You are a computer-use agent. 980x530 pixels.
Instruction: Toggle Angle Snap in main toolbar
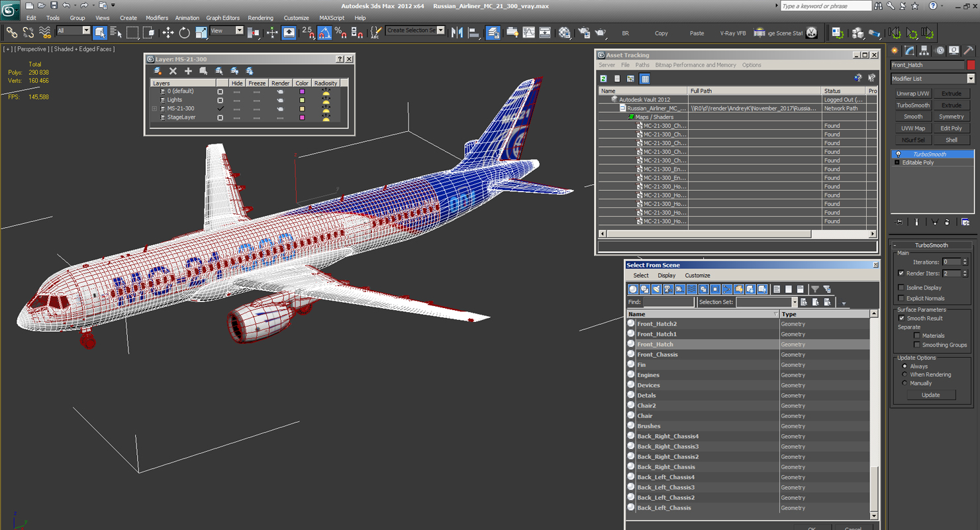click(324, 32)
